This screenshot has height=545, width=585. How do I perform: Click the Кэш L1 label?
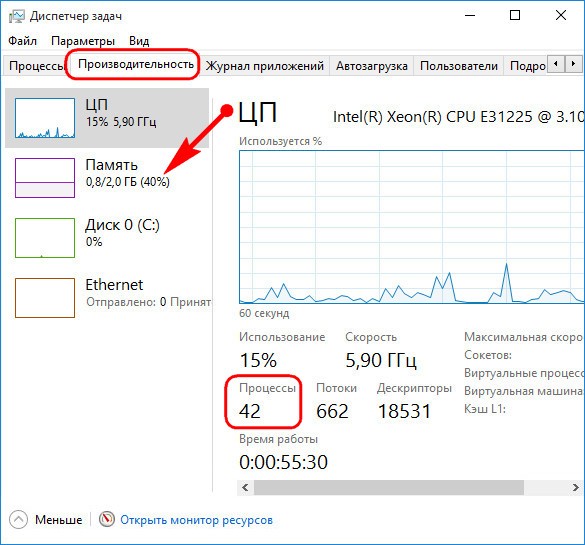(x=485, y=409)
